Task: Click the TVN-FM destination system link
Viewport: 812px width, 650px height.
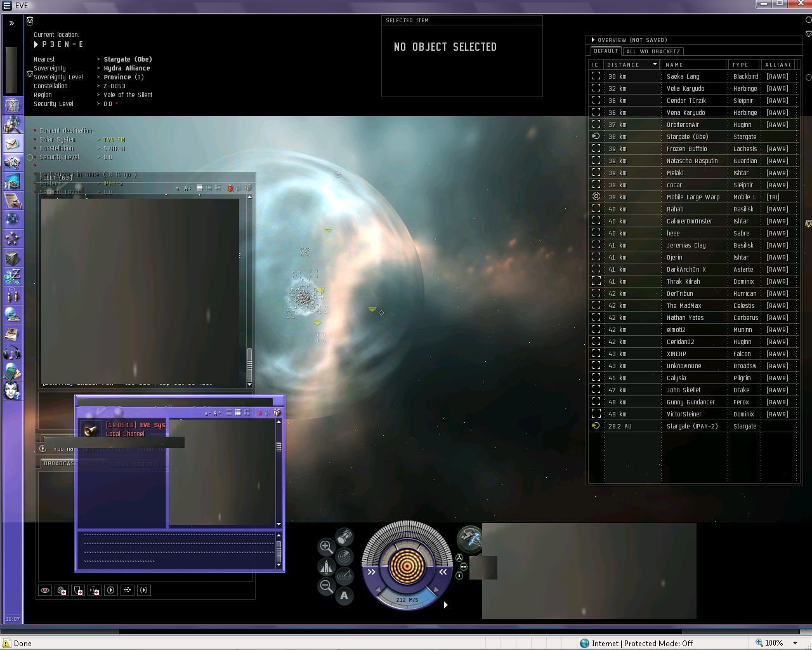Action: pos(114,140)
